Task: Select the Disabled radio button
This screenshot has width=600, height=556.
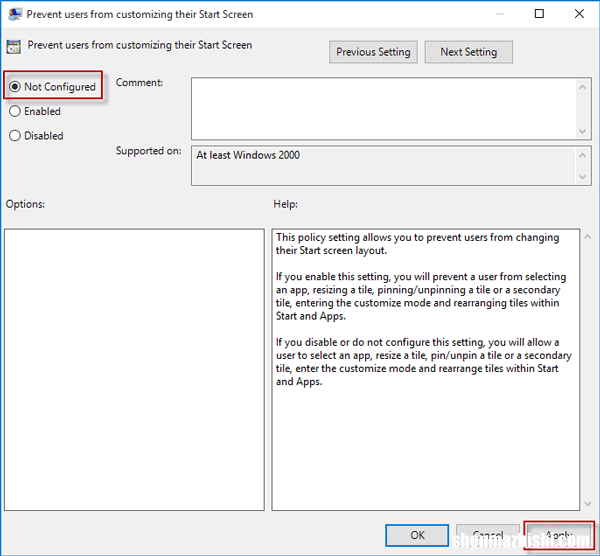Action: click(x=15, y=136)
